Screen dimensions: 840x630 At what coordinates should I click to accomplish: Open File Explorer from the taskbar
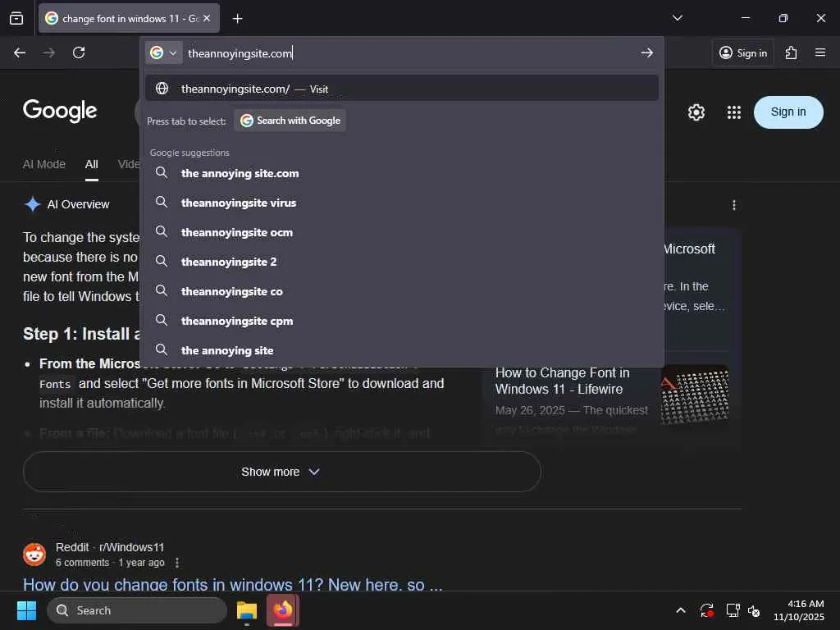click(247, 610)
